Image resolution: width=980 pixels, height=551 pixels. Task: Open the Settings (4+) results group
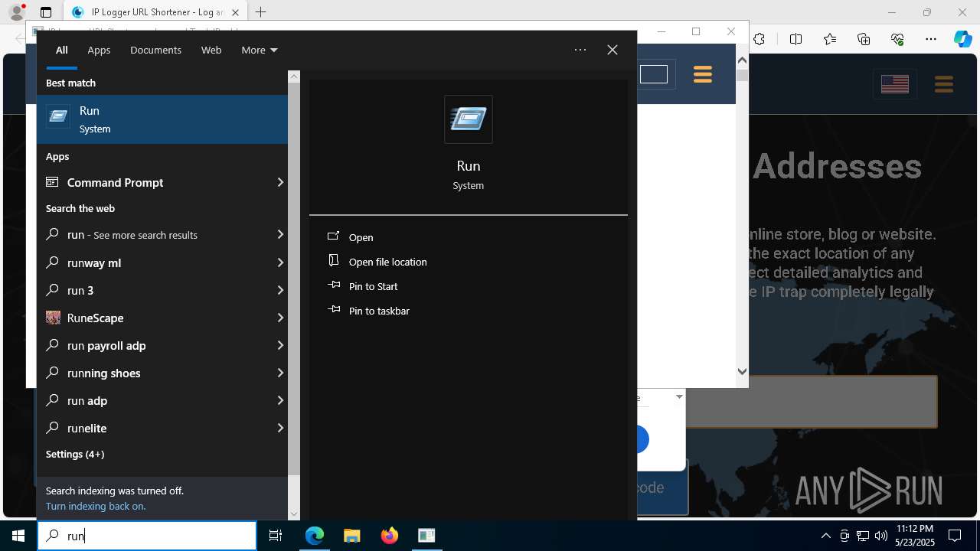tap(75, 454)
